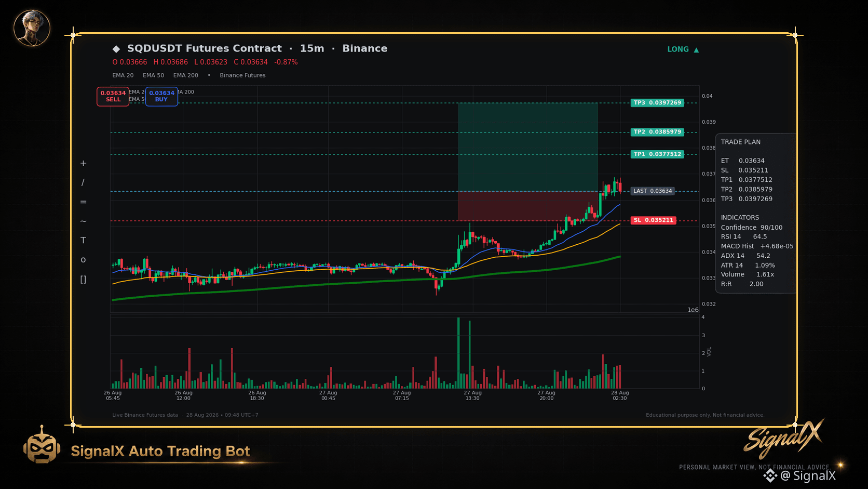868x489 pixels.
Task: Click the ET 0.03634 entry row
Action: tap(743, 161)
